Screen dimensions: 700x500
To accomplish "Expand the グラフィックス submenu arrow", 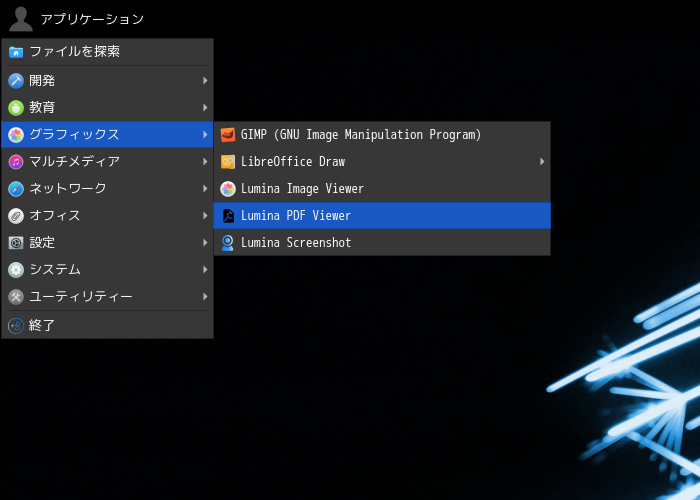I will click(x=205, y=135).
